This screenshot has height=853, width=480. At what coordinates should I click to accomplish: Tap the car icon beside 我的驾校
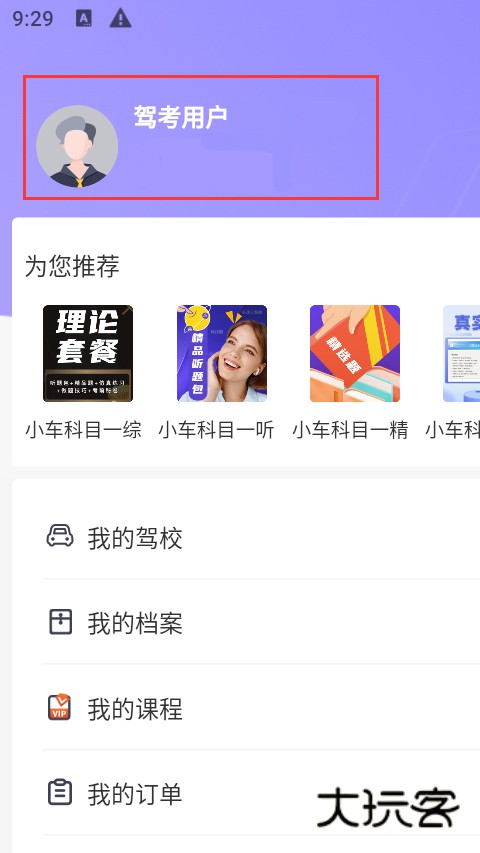point(60,535)
